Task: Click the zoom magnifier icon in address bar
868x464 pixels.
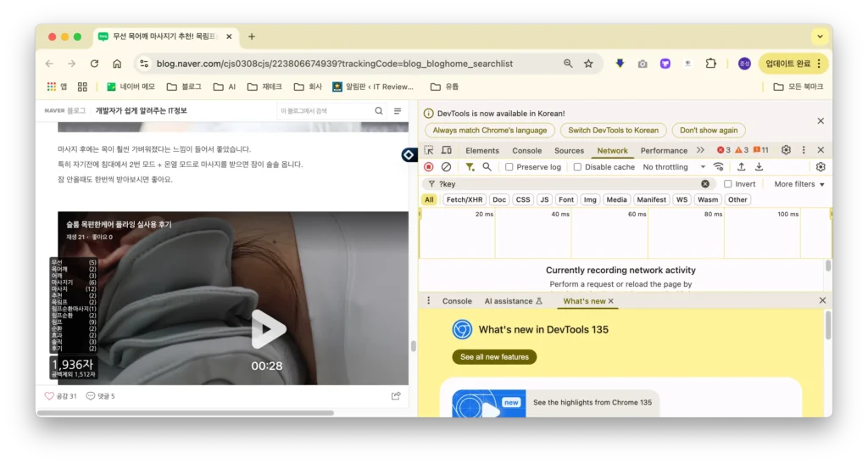Action: pos(568,64)
